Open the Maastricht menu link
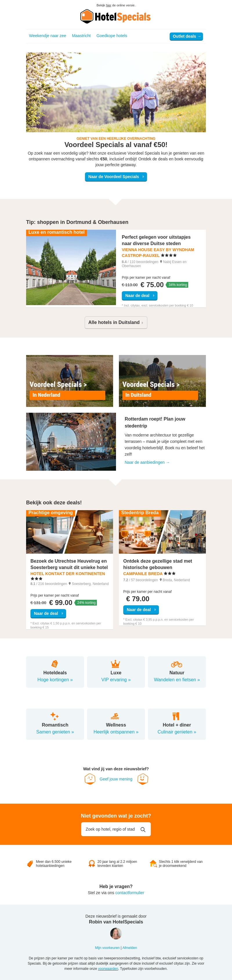Viewport: 232px width, 980px height. [x=81, y=36]
